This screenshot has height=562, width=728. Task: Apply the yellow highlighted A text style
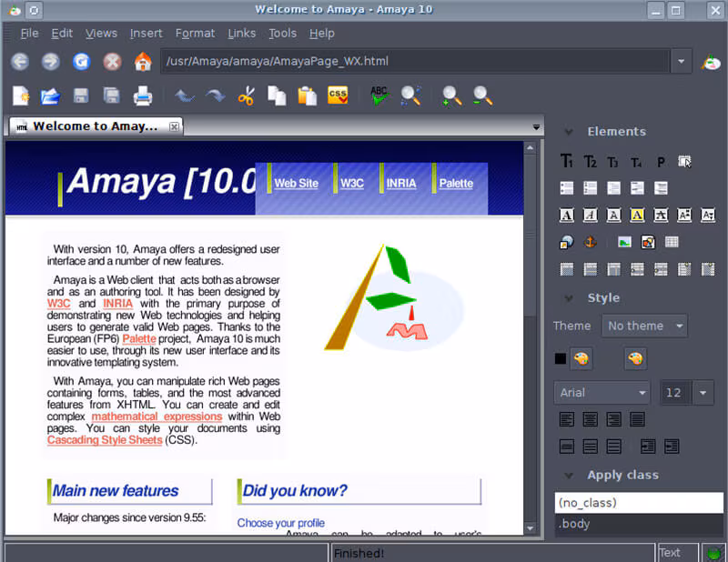(x=637, y=216)
